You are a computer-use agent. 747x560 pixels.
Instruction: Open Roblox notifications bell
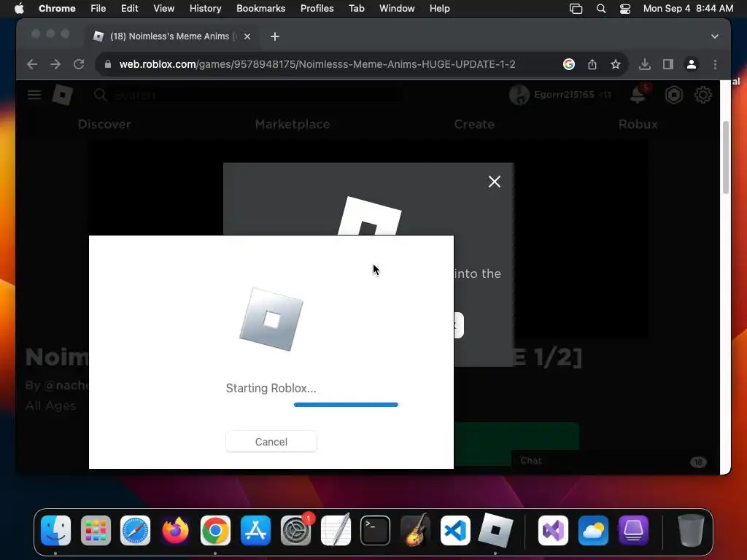click(x=638, y=95)
